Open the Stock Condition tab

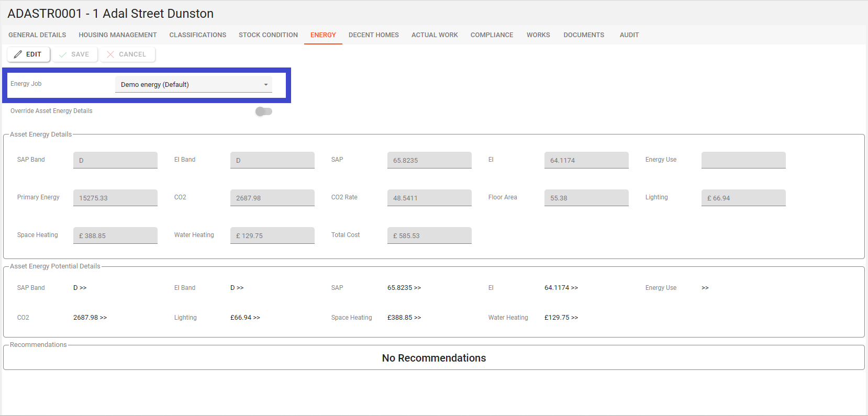[x=268, y=35]
